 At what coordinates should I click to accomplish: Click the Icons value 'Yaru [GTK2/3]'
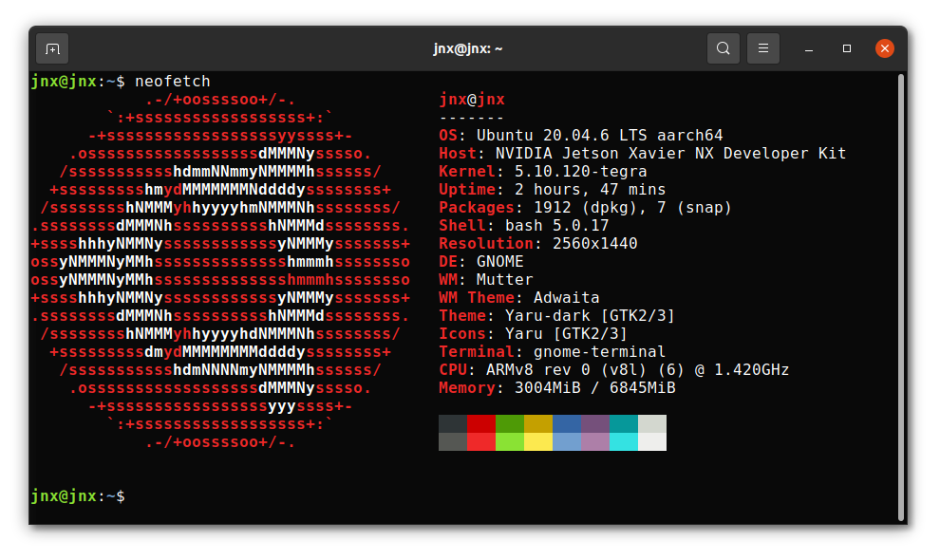click(567, 333)
